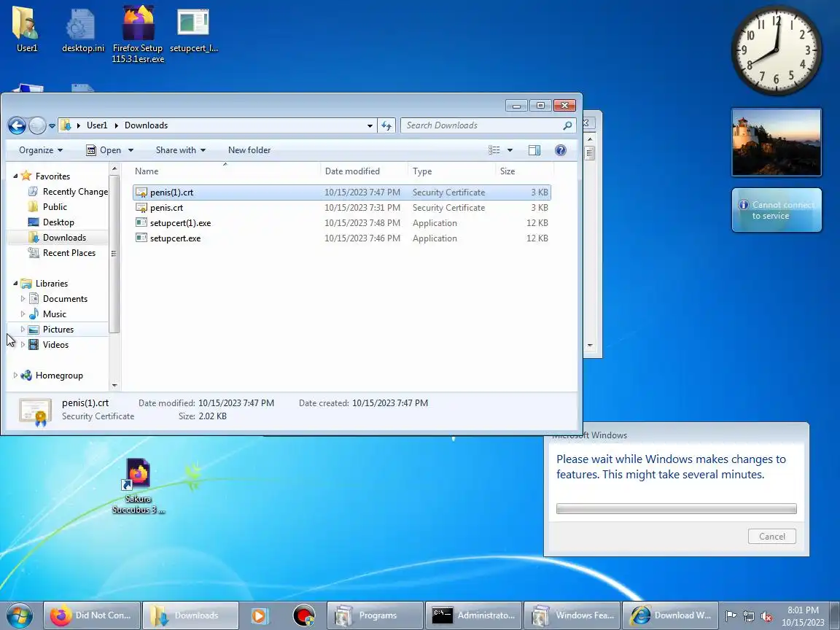
Task: Click the clock desktop gadget
Action: pos(777,51)
